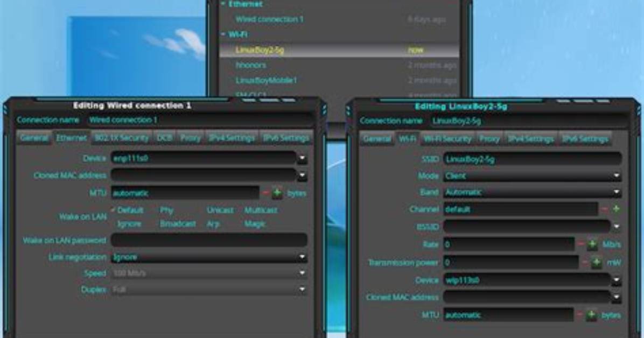Decrease the Wi-Fi Channel with the minus button
Viewport: 644px width, 338px height.
coord(605,209)
